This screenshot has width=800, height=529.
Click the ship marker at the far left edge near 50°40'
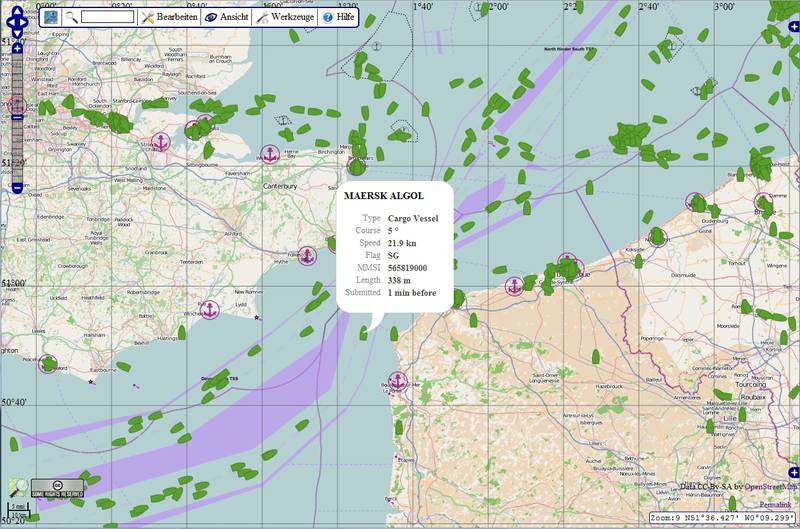14,444
